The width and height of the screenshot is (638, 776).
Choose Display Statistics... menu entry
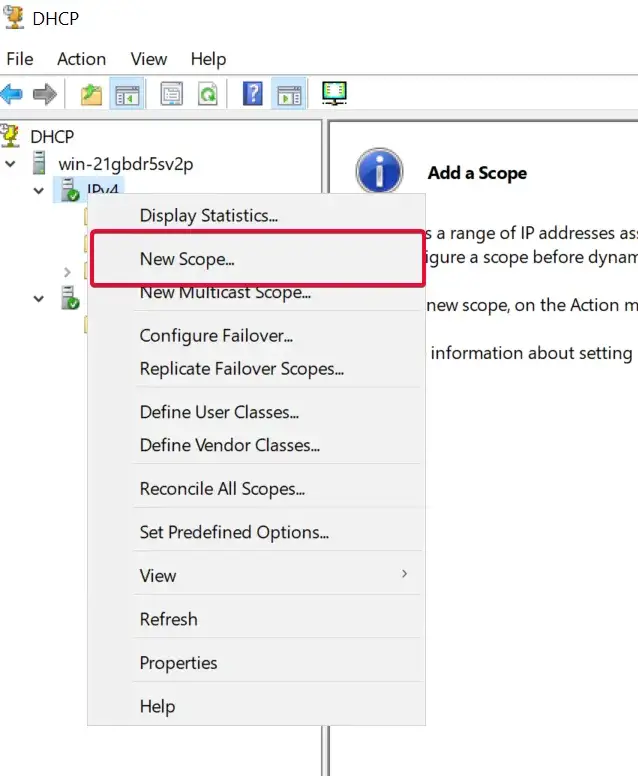208,215
